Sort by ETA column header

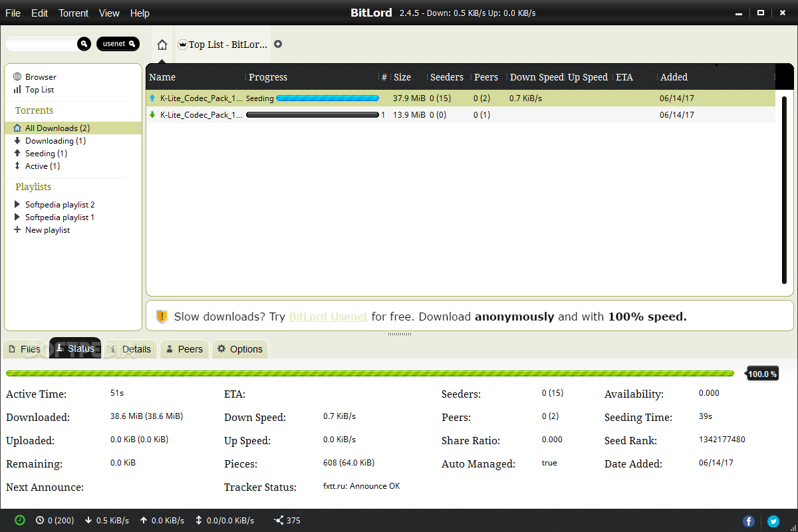click(624, 77)
